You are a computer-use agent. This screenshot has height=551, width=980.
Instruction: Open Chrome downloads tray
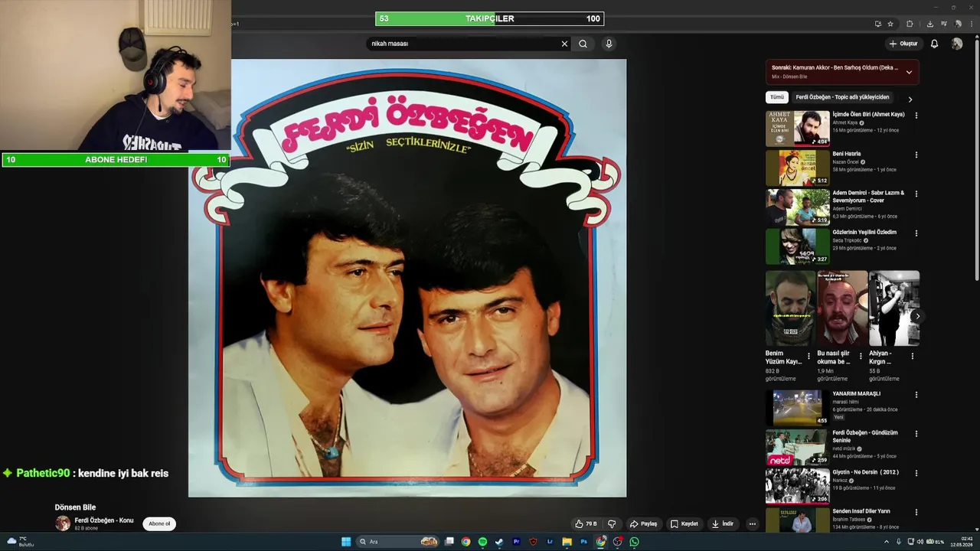930,24
